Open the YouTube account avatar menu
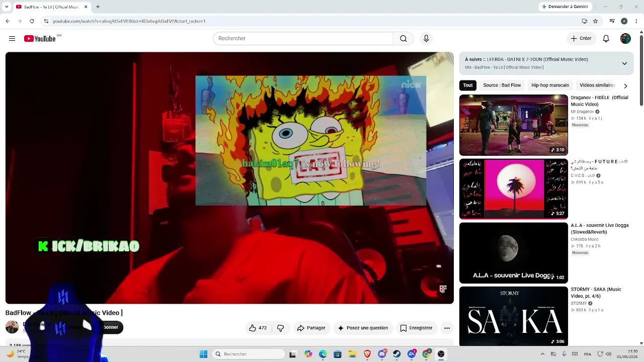The height and width of the screenshot is (362, 644). pyautogui.click(x=625, y=39)
